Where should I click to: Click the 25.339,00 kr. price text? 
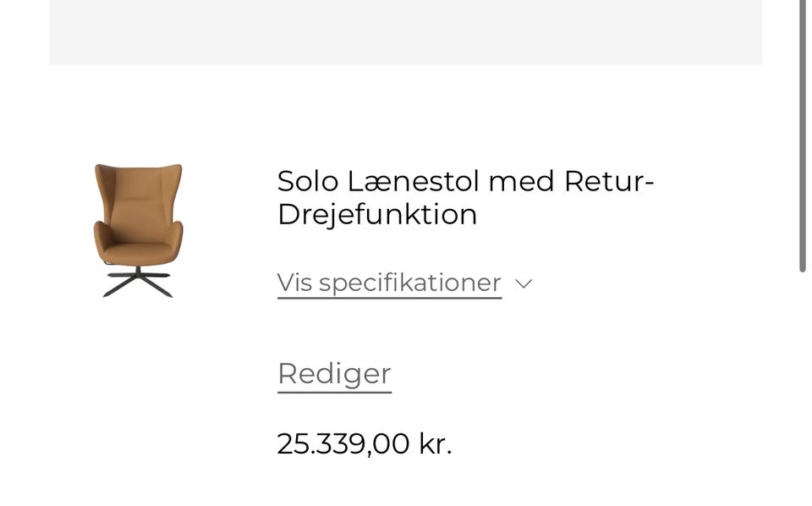pos(365,443)
